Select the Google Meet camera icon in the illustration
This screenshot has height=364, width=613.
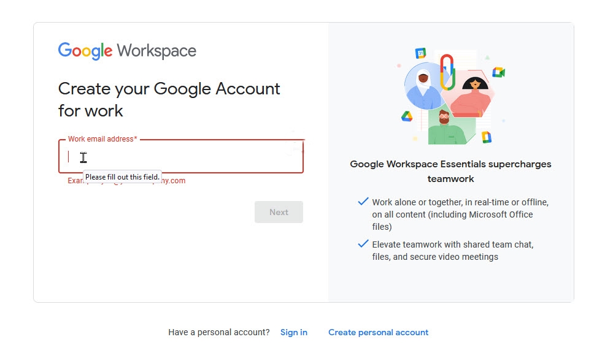pos(498,73)
